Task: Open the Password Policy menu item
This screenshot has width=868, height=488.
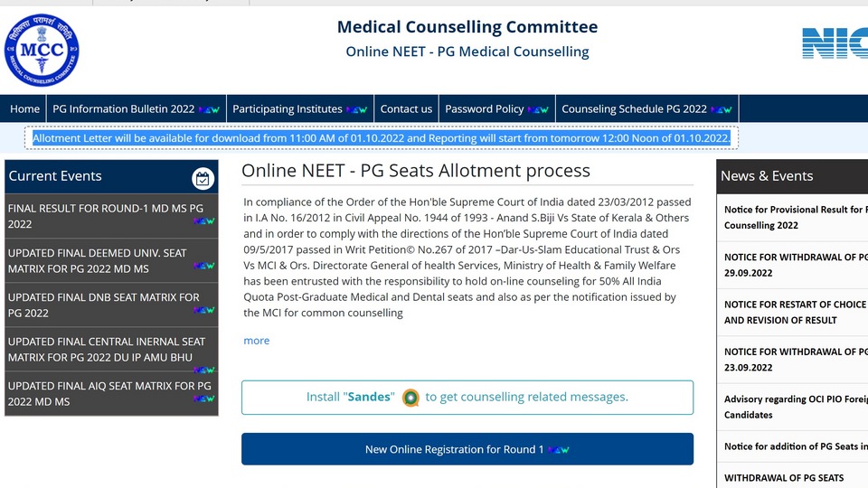Action: coord(497,109)
